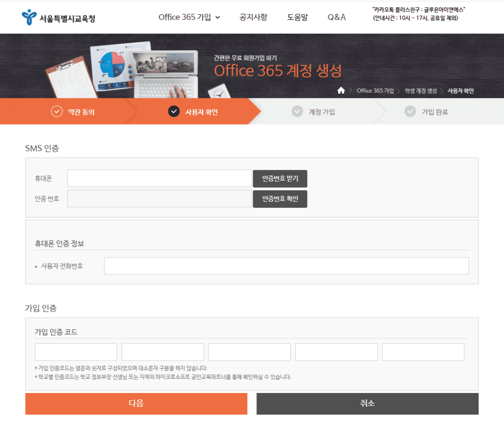504x422 pixels.
Task: Focus the 사용자 전화번호 input field
Action: 286,266
